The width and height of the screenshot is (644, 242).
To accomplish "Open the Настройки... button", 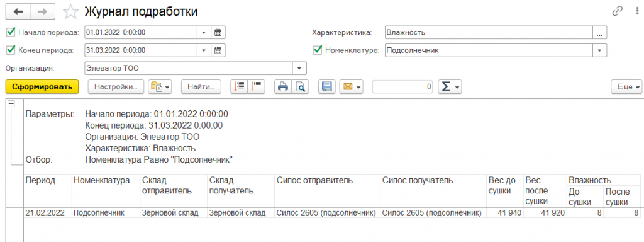I will point(116,87).
